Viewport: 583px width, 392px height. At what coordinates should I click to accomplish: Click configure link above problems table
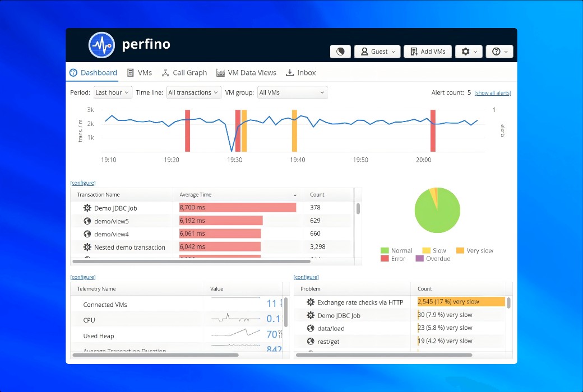306,277
